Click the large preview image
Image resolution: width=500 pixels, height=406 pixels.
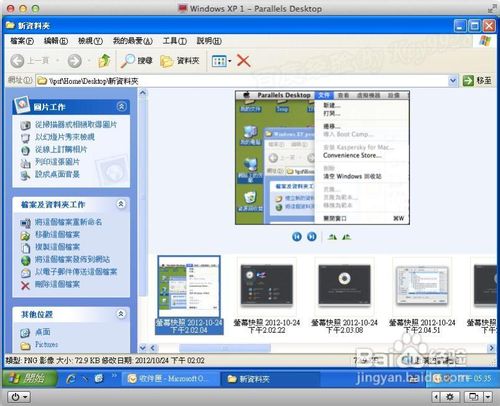[x=322, y=157]
